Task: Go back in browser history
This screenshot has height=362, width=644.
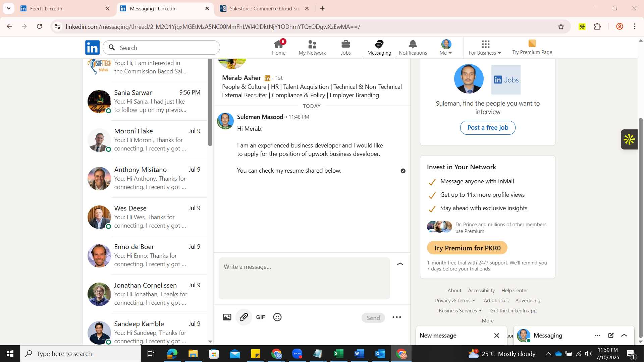Action: [x=9, y=26]
